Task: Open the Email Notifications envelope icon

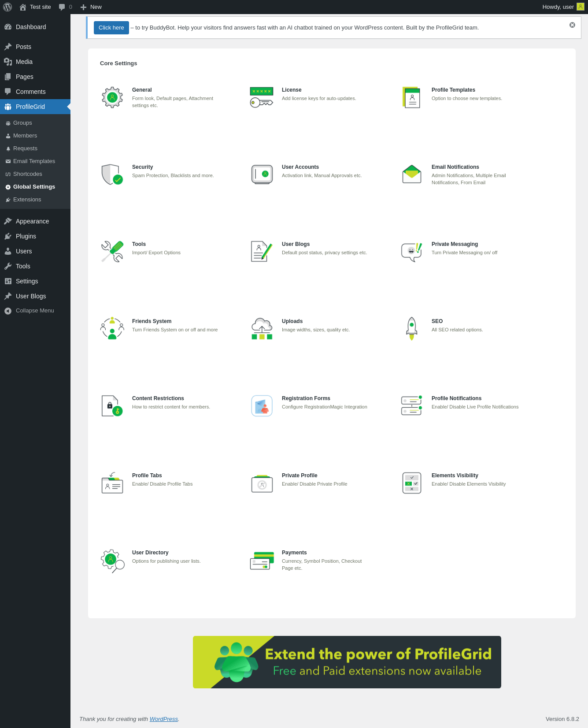Action: pos(412,175)
